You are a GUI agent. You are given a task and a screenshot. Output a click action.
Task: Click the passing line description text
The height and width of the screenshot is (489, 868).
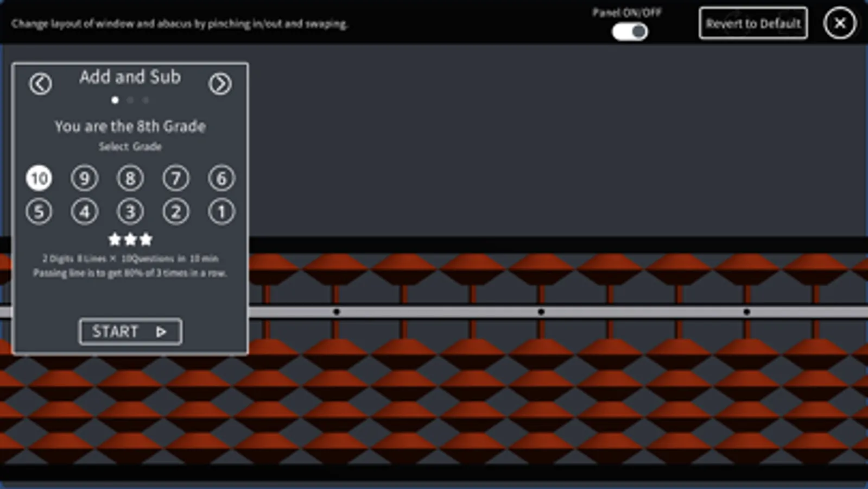pyautogui.click(x=130, y=273)
